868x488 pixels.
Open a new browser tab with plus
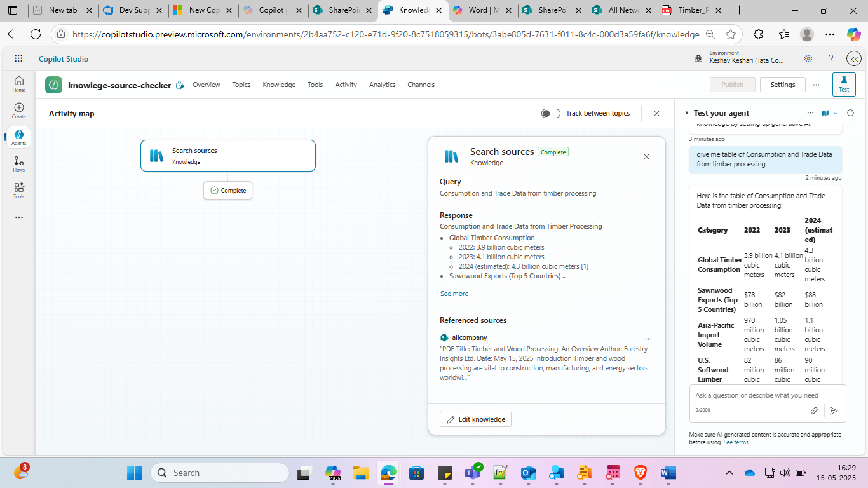click(x=739, y=10)
